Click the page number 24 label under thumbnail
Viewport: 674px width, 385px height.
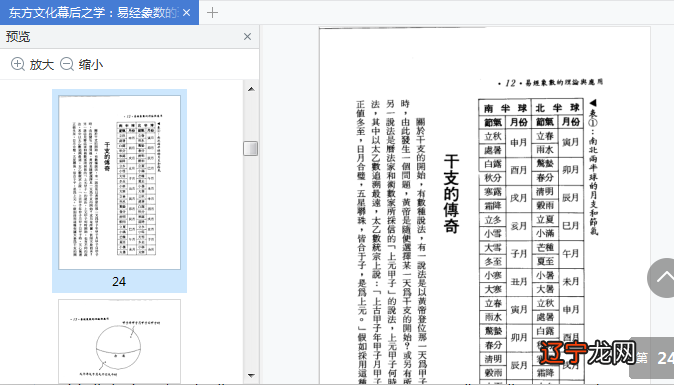[119, 281]
